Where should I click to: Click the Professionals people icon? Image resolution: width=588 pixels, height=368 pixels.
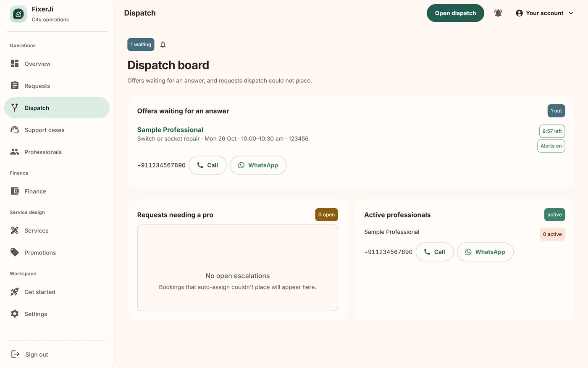[15, 152]
